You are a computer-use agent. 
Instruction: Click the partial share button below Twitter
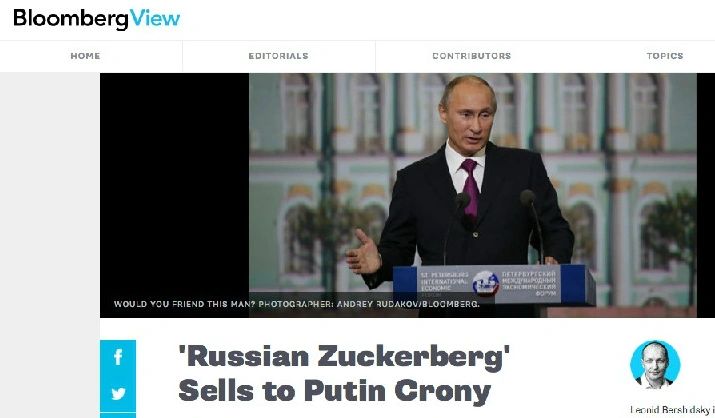tap(118, 415)
